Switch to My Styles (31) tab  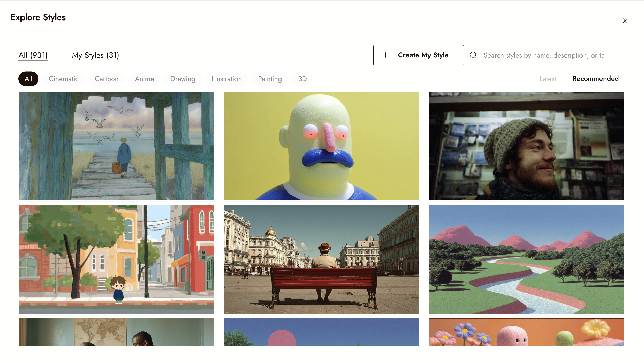tap(95, 55)
